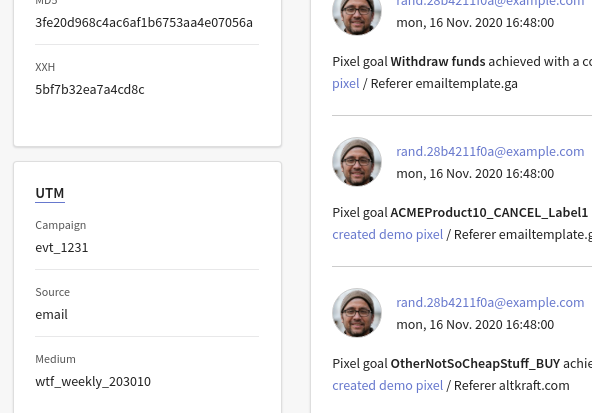This screenshot has width=592, height=413.
Task: Click the ACMEProduct10_CANCEL_Label1 goal name
Action: 489,213
